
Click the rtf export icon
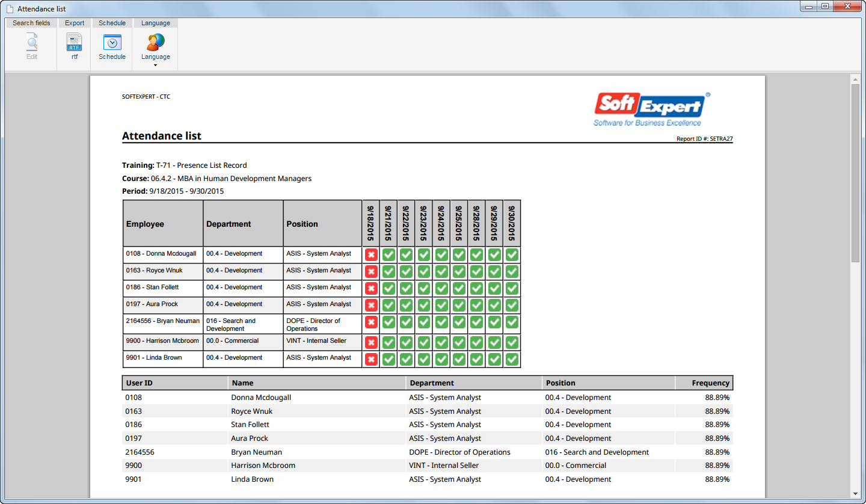pyautogui.click(x=75, y=42)
